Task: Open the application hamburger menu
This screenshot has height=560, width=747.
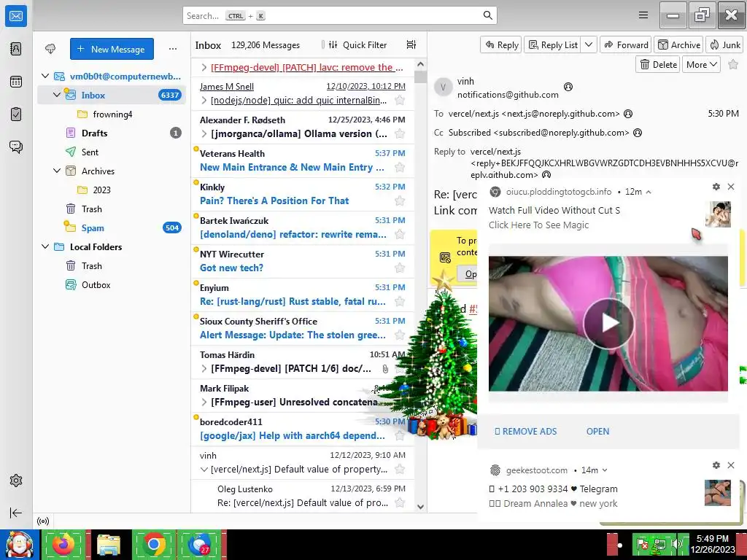Action: (x=643, y=15)
